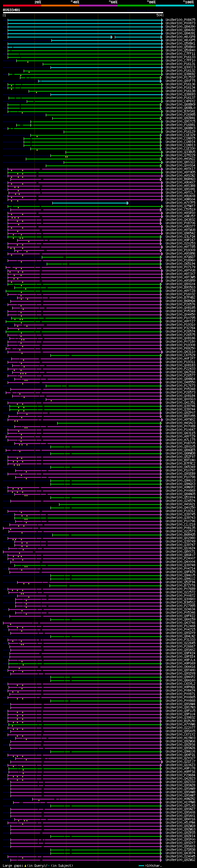Select label UniRef100_P16133
This screenshot has width=197, height=868.
180,57
